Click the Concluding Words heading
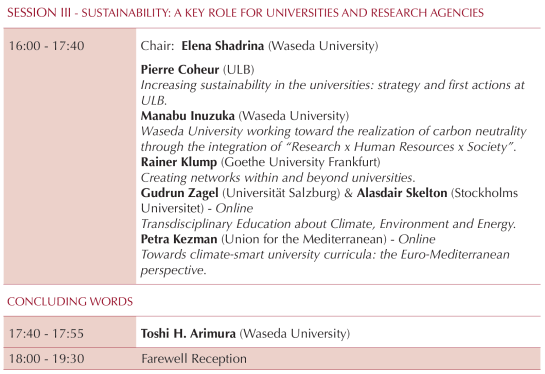The image size is (545, 374). coord(70,301)
